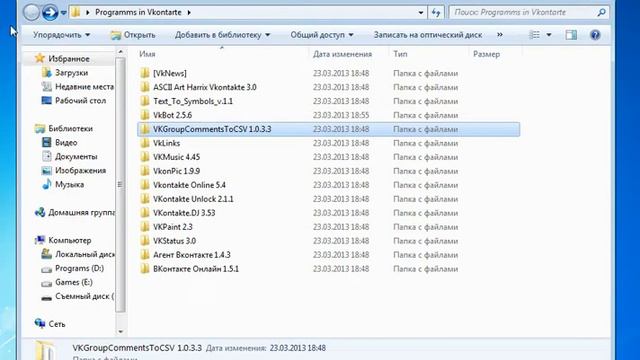640x360 pixels.
Task: Click the change view icon
Action: pyautogui.click(x=534, y=35)
